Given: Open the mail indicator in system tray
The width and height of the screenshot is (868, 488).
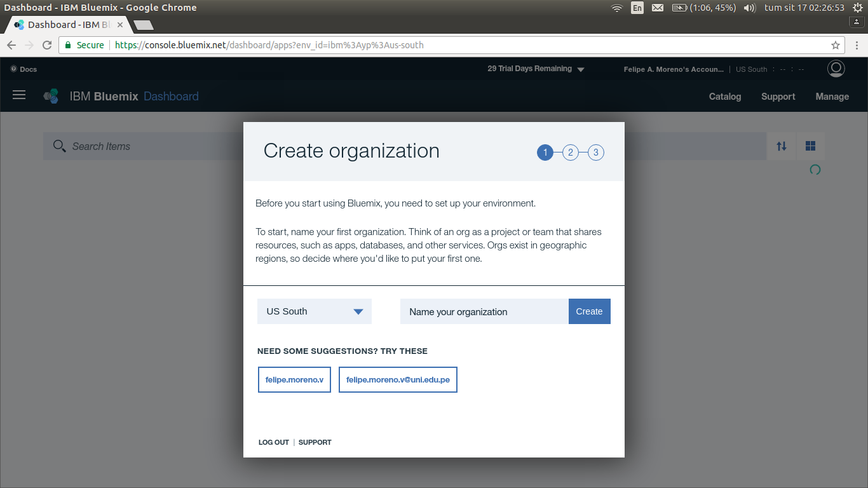Looking at the screenshot, I should (658, 8).
